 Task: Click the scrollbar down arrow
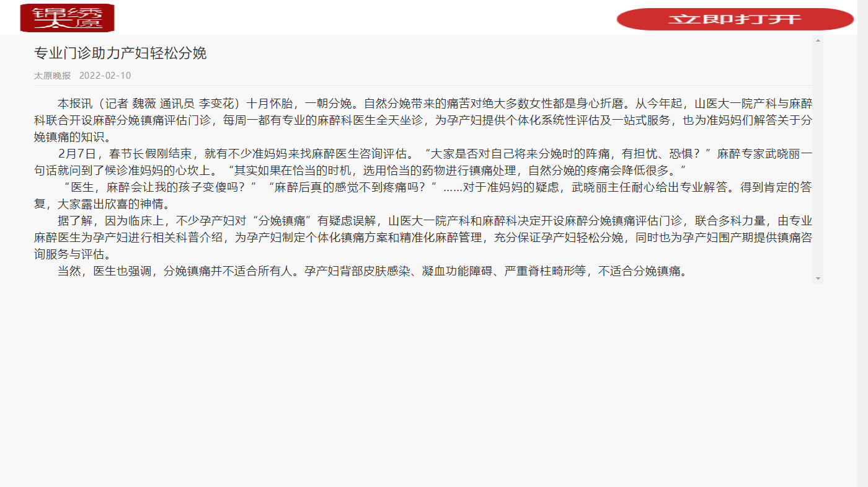click(x=818, y=279)
